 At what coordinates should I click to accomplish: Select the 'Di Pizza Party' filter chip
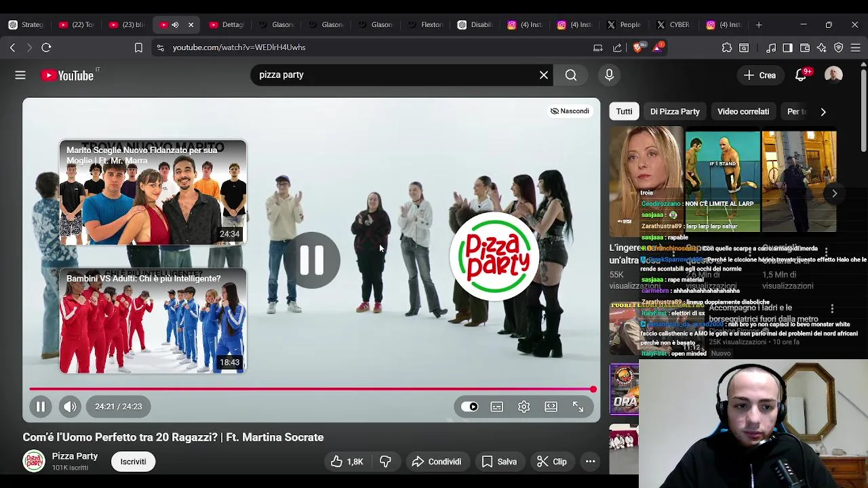(675, 111)
